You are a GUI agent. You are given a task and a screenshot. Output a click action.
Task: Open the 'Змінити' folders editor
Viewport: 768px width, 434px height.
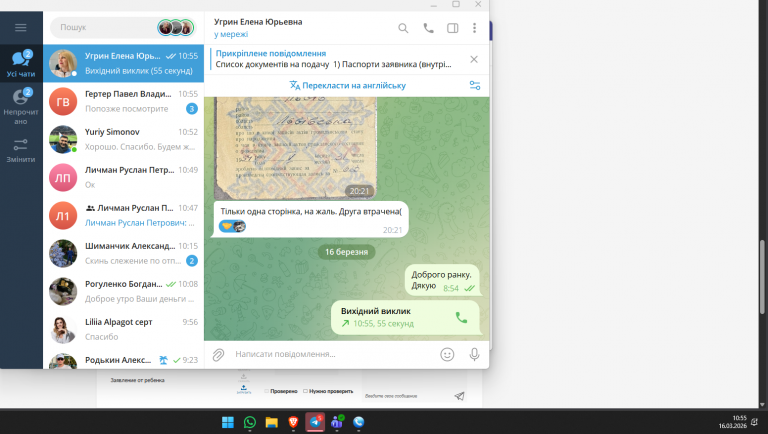21,150
